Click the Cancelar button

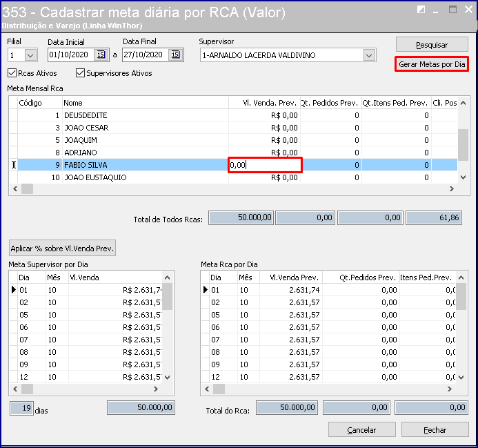(x=362, y=429)
